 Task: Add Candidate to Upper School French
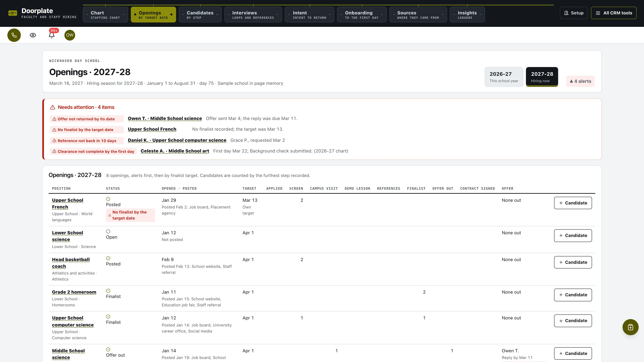click(x=573, y=203)
